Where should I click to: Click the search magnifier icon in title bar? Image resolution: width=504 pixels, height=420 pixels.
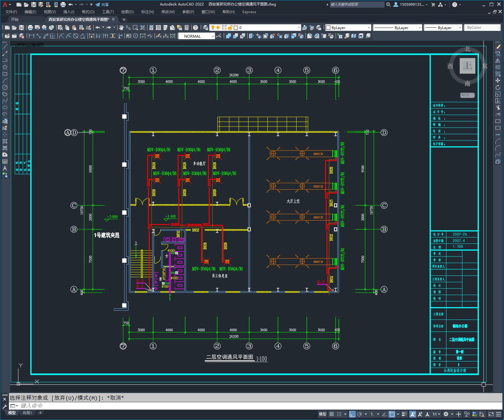pyautogui.click(x=388, y=4)
